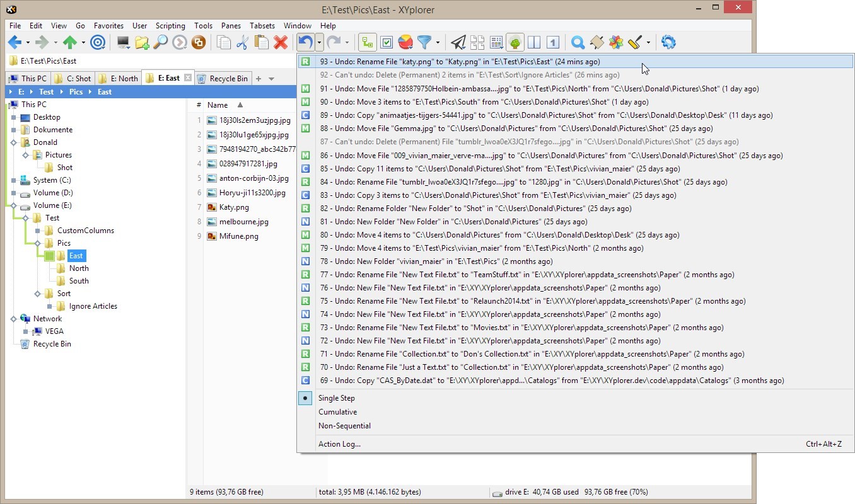Click the brown circular toolbar icon
Viewport: 855px width, 504px height.
(x=199, y=42)
